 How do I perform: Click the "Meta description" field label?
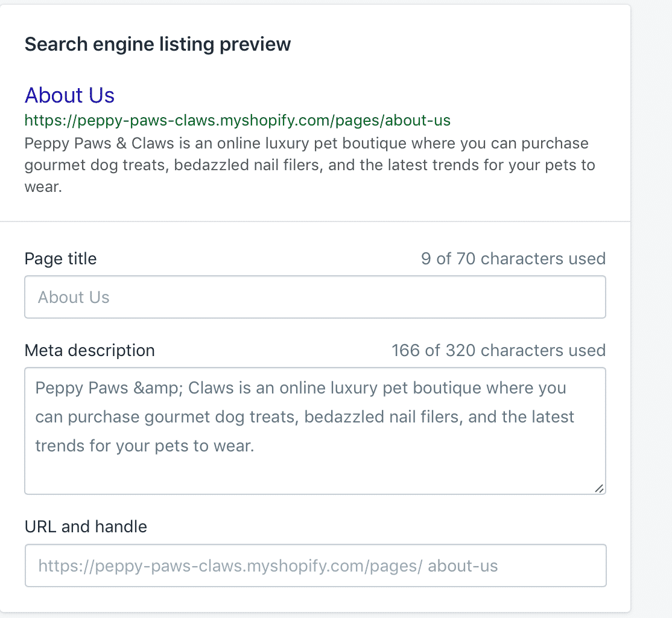click(x=89, y=351)
